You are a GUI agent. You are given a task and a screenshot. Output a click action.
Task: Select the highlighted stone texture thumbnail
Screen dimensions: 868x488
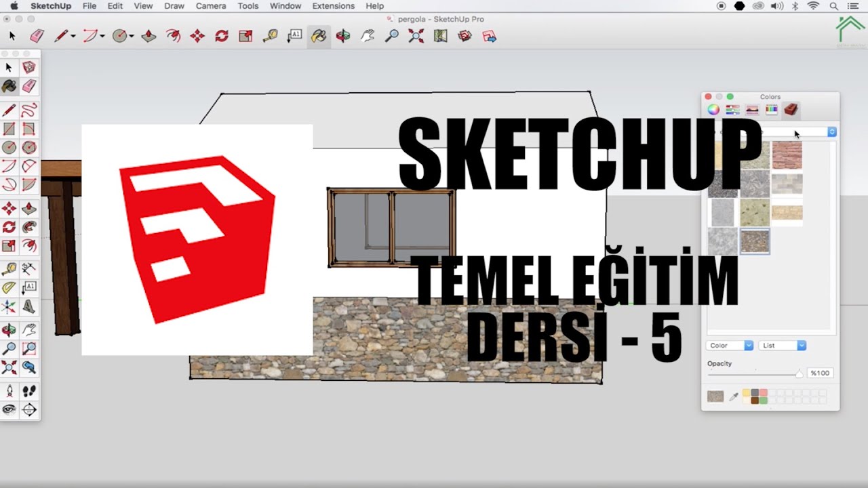(755, 241)
